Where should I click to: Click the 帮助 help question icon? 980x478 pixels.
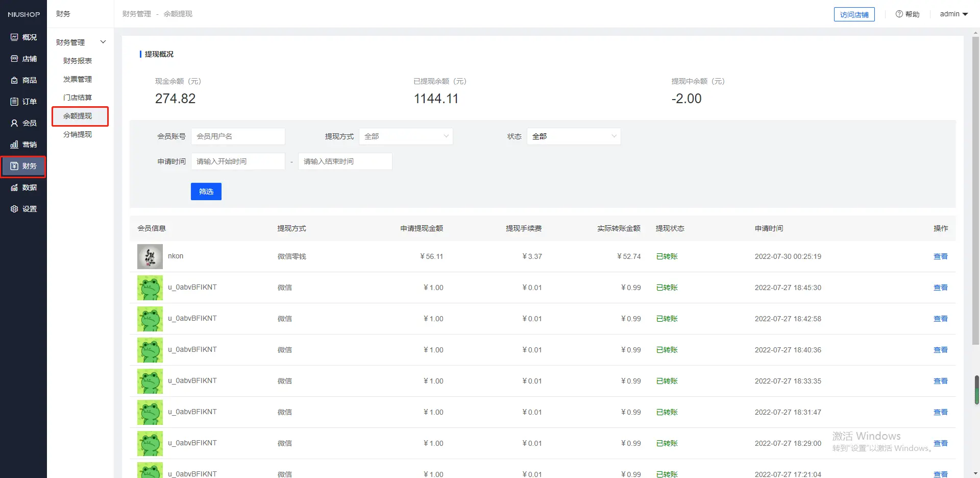coord(899,14)
